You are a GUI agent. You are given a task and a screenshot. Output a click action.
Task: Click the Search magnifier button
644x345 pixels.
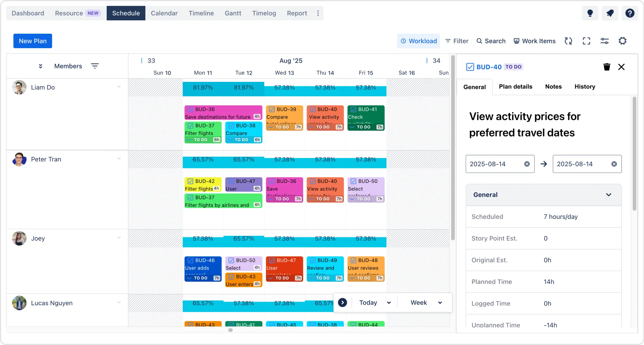click(491, 41)
